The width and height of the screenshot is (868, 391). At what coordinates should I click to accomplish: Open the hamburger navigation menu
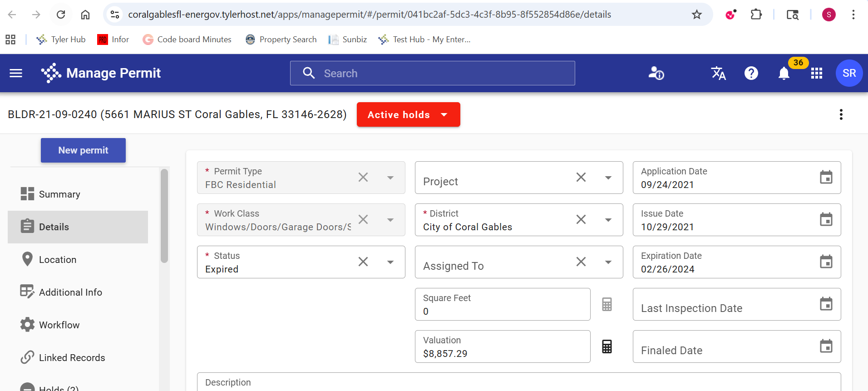16,73
